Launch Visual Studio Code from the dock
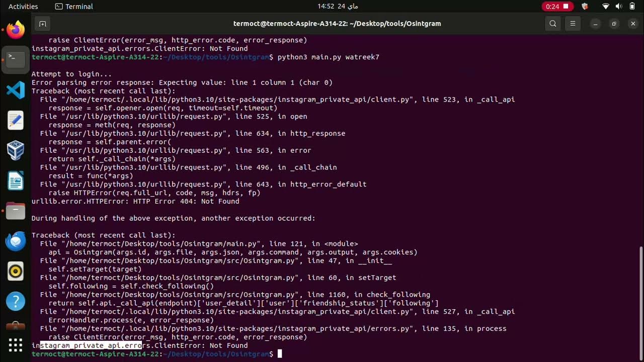 pos(16,90)
